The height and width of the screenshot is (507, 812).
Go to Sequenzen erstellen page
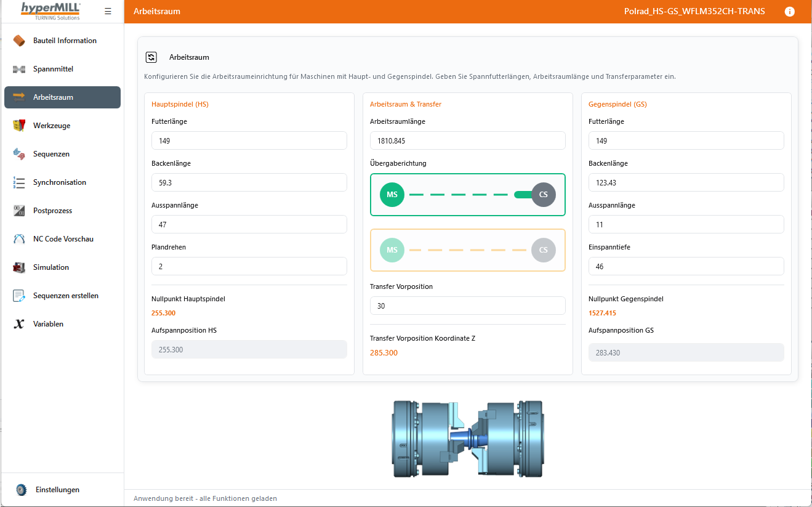(65, 296)
